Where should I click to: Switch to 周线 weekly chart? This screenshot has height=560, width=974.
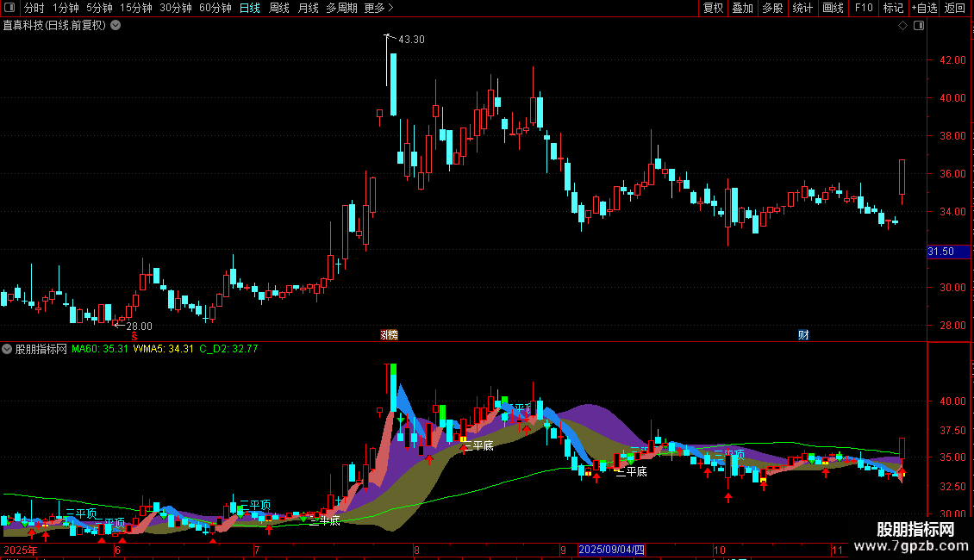[x=279, y=8]
